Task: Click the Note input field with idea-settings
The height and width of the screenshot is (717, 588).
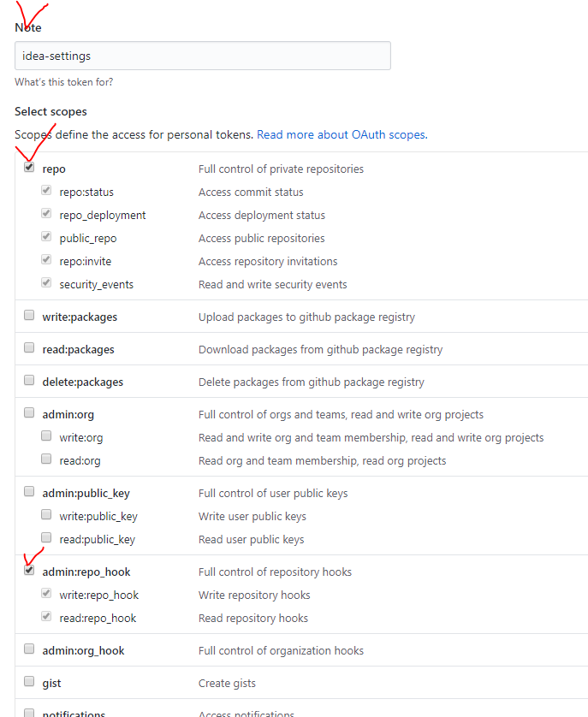Action: [203, 56]
